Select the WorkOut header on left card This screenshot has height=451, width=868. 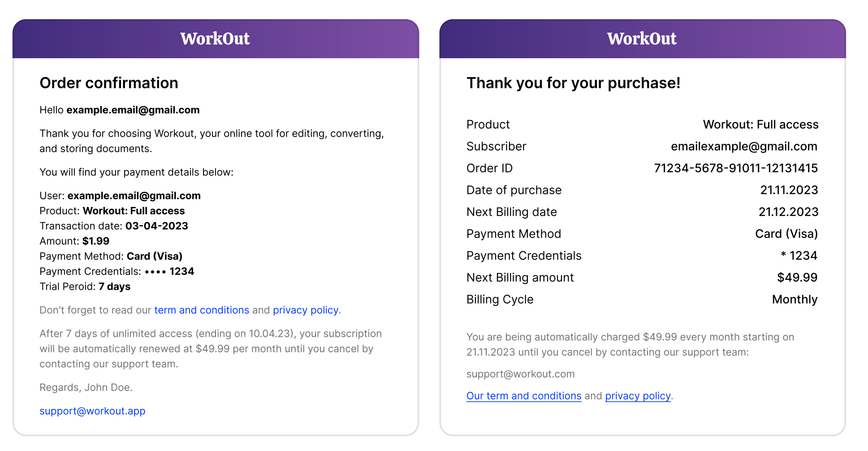(215, 39)
